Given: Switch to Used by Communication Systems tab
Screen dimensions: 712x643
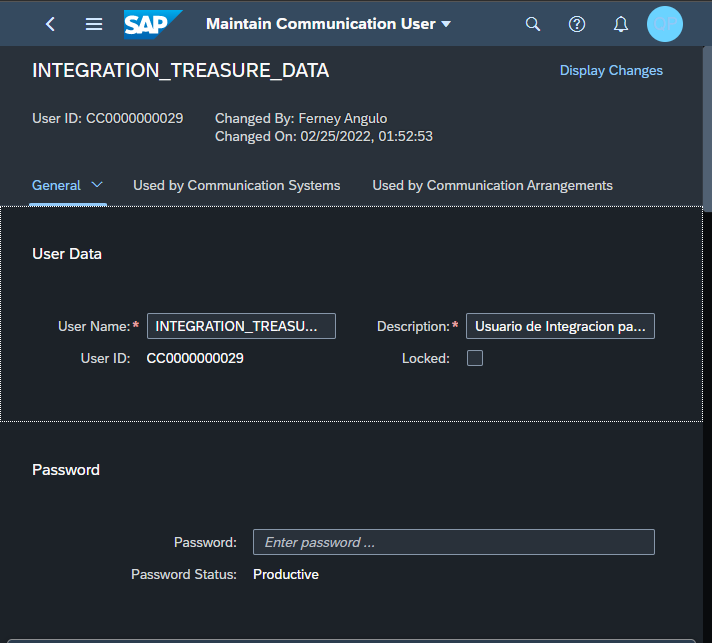Looking at the screenshot, I should point(236,185).
